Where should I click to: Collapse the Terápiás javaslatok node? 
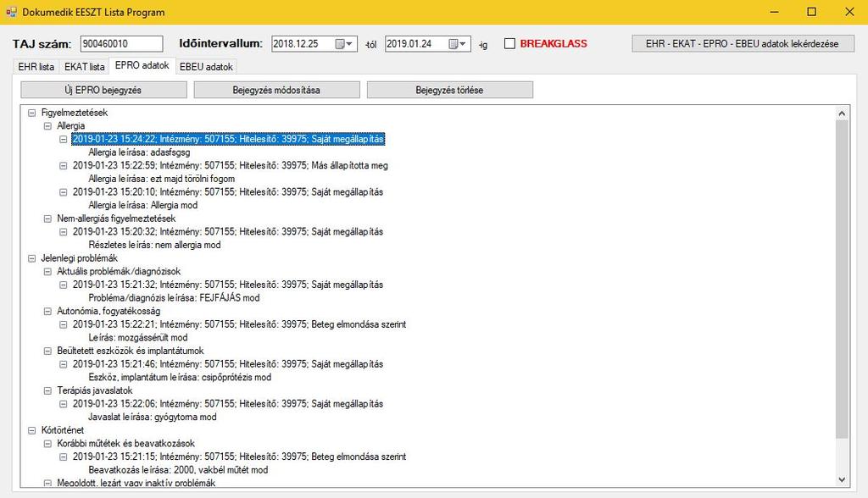point(47,390)
